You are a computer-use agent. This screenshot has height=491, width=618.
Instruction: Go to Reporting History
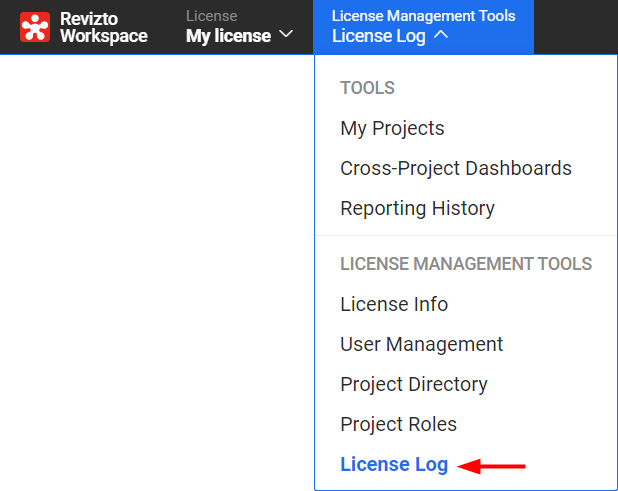click(417, 208)
